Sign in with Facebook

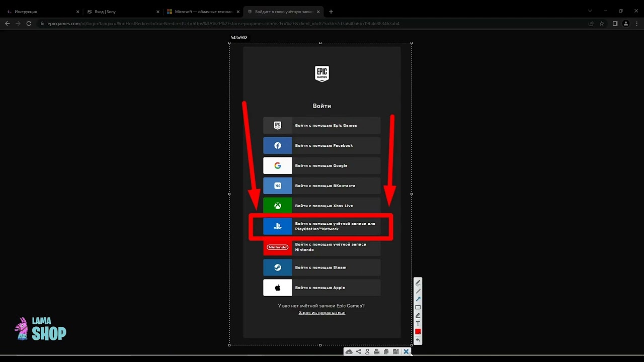point(321,145)
